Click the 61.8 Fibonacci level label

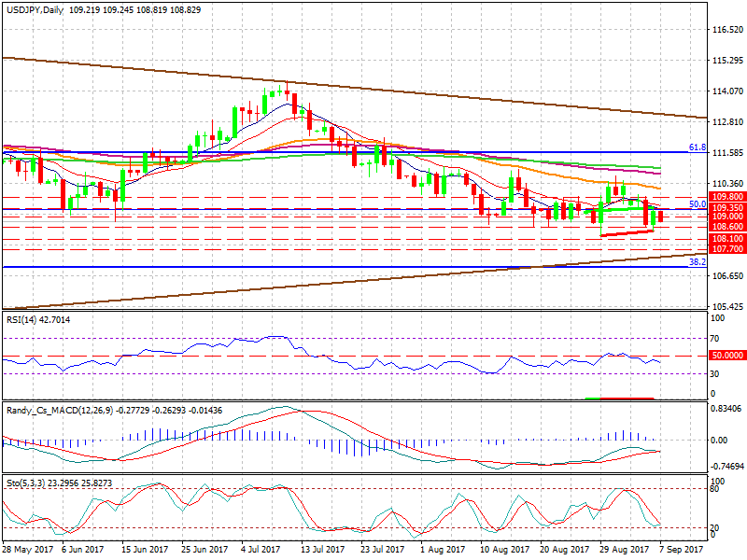click(698, 147)
